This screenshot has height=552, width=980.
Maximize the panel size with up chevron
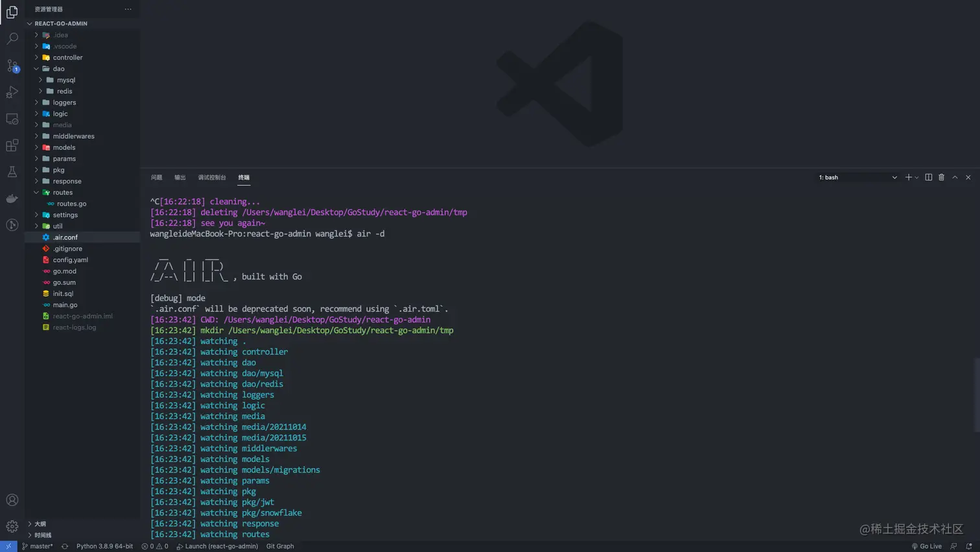(955, 177)
